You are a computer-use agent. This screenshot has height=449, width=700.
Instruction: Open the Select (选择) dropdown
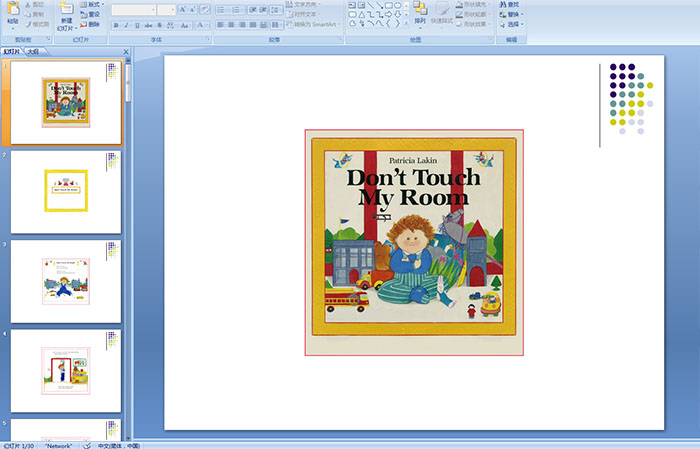pyautogui.click(x=512, y=24)
